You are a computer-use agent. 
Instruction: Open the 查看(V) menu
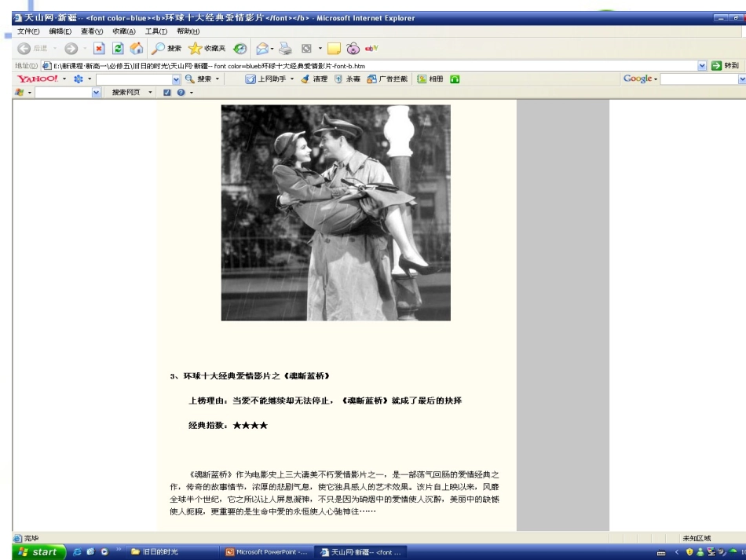point(92,31)
